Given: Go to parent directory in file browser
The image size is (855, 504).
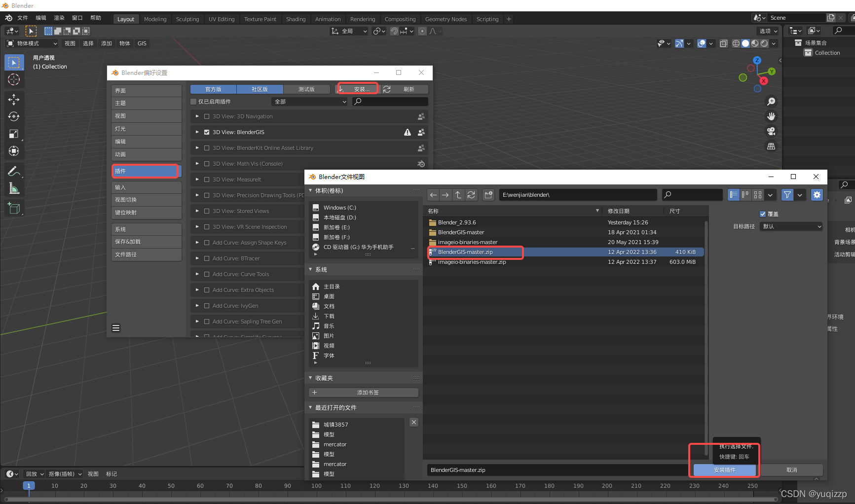Looking at the screenshot, I should tap(458, 195).
